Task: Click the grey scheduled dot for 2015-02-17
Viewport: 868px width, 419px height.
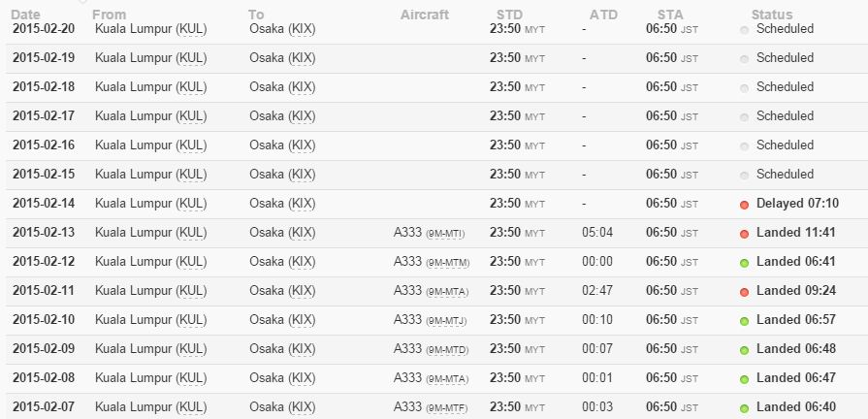Action: coord(744,117)
